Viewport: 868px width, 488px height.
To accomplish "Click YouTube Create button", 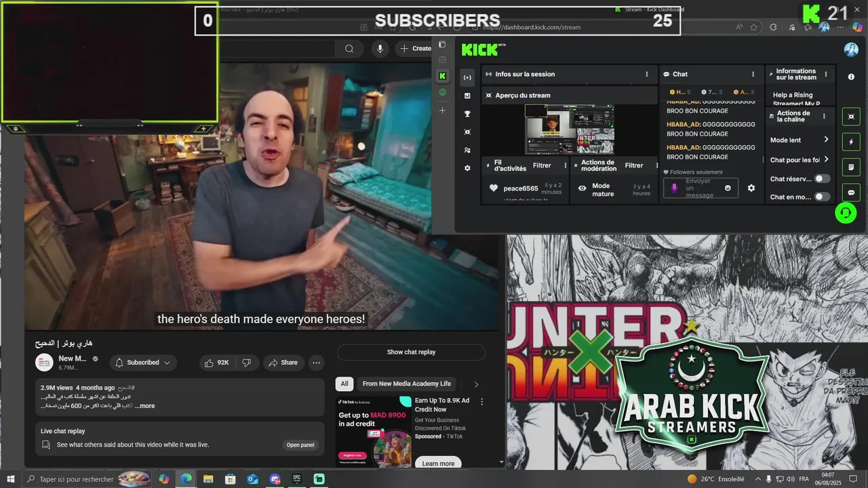I will point(415,48).
